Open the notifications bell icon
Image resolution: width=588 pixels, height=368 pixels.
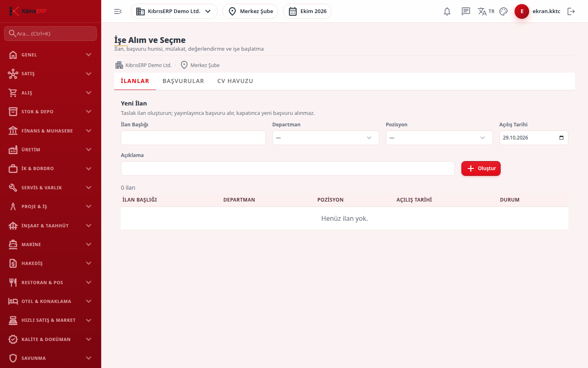tap(447, 11)
